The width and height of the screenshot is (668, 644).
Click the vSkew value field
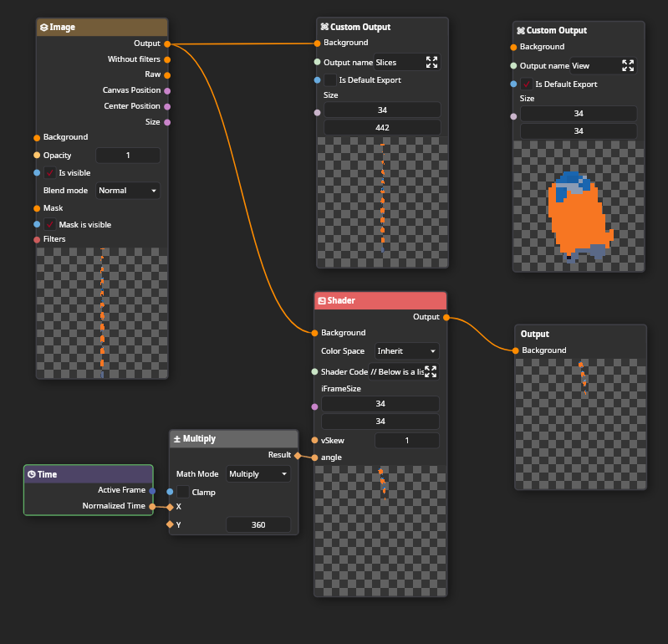[406, 441]
